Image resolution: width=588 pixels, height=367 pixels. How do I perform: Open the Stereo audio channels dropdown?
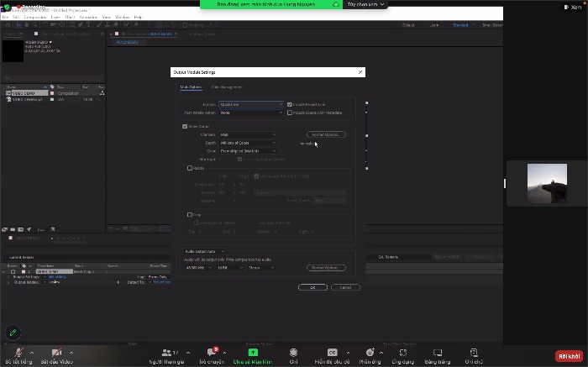[x=261, y=268]
